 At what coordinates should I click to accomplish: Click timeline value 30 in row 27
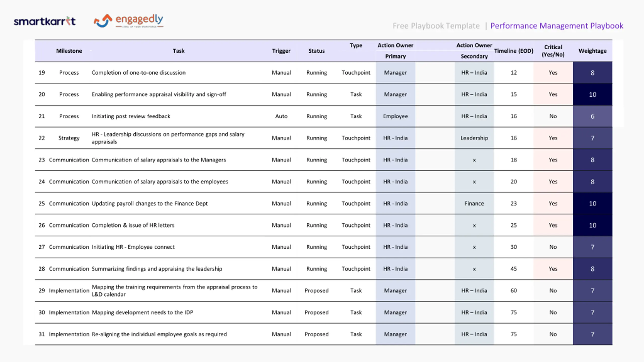coord(514,247)
